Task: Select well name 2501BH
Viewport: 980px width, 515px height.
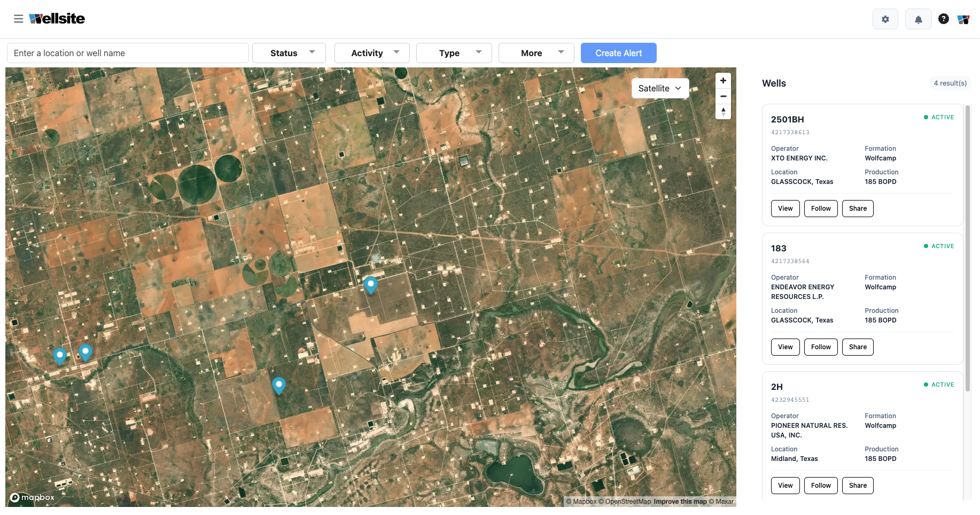Action: point(787,119)
